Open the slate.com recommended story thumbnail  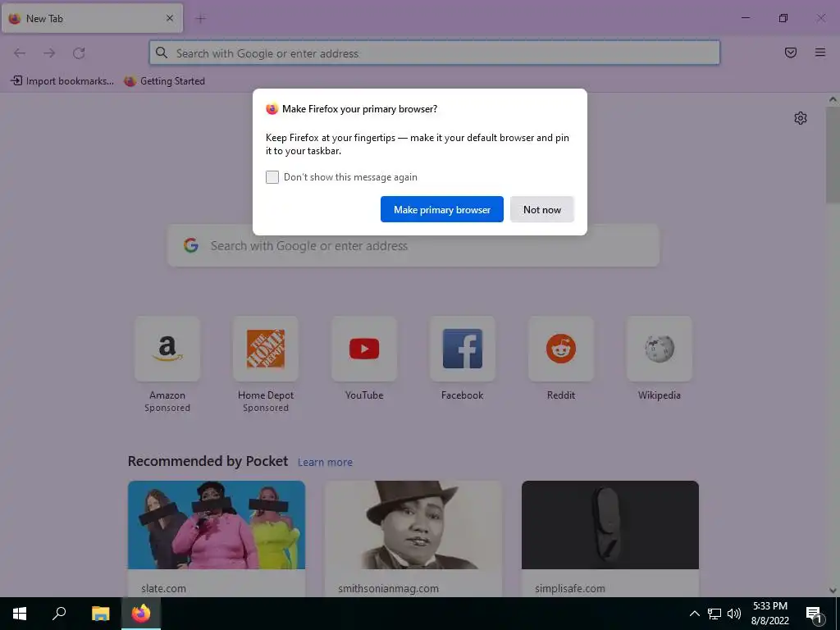point(217,525)
